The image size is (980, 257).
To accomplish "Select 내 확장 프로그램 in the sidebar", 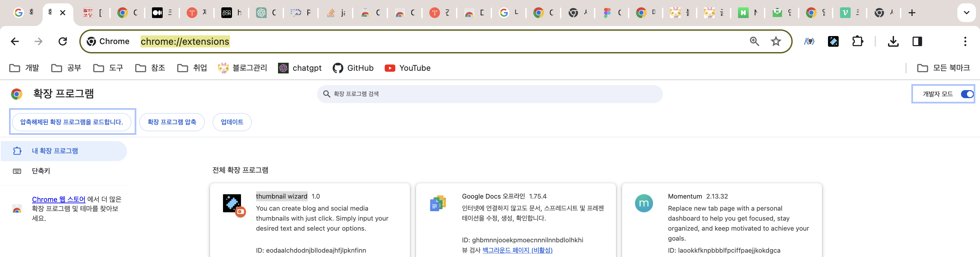I will (x=64, y=151).
